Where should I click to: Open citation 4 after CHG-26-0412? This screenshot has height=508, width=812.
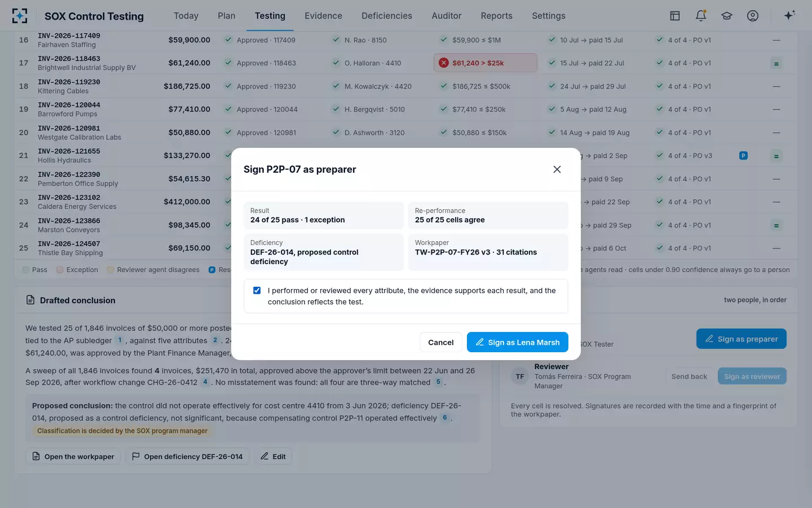click(205, 382)
